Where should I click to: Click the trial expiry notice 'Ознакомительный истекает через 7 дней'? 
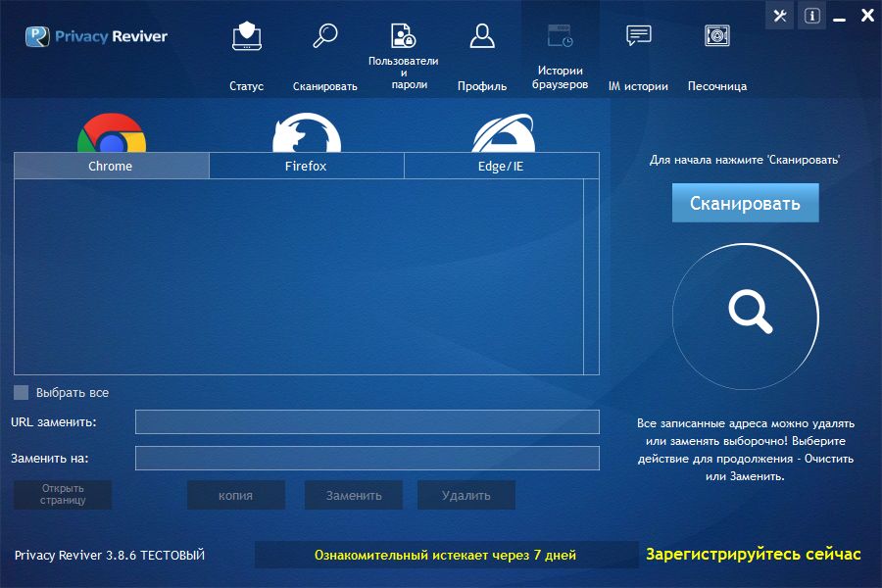coord(446,555)
